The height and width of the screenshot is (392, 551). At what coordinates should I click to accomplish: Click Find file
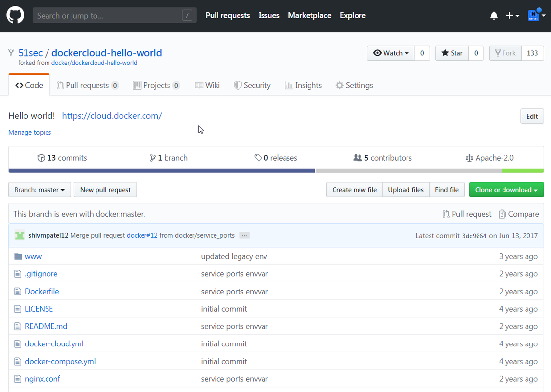447,190
